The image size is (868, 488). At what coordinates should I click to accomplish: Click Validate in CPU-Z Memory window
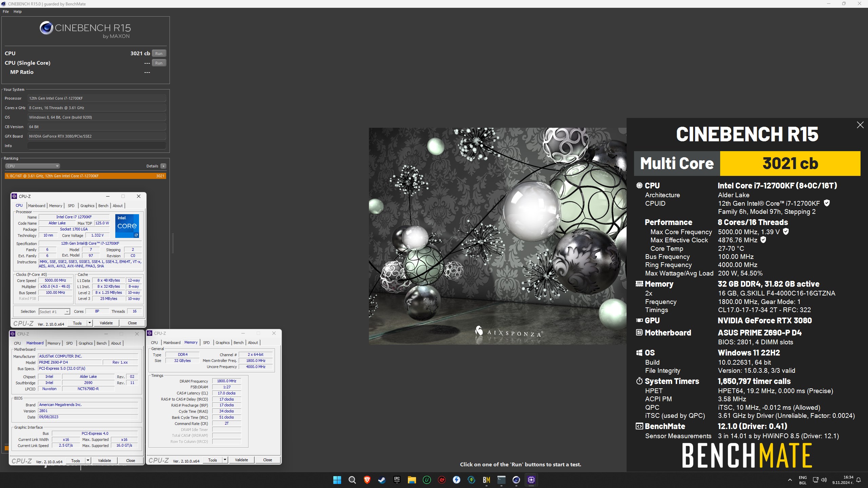pyautogui.click(x=241, y=460)
